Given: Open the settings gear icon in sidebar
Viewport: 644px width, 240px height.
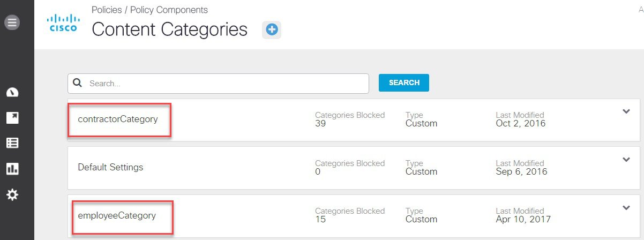Looking at the screenshot, I should point(12,194).
